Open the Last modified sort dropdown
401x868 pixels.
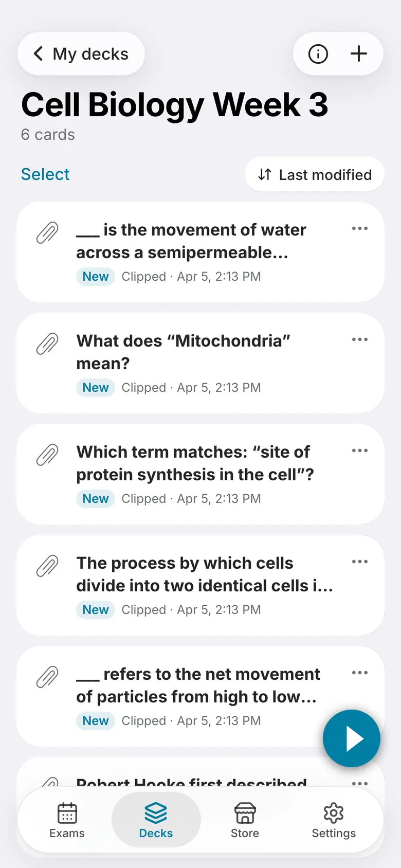315,175
